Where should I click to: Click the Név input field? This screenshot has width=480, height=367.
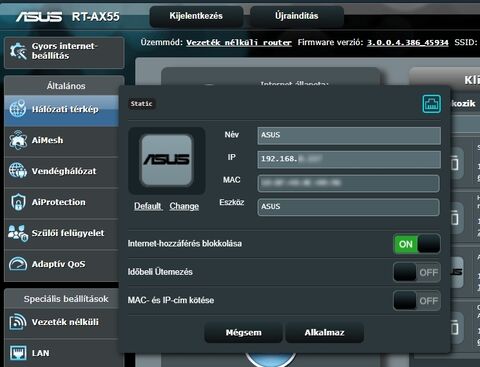point(349,135)
